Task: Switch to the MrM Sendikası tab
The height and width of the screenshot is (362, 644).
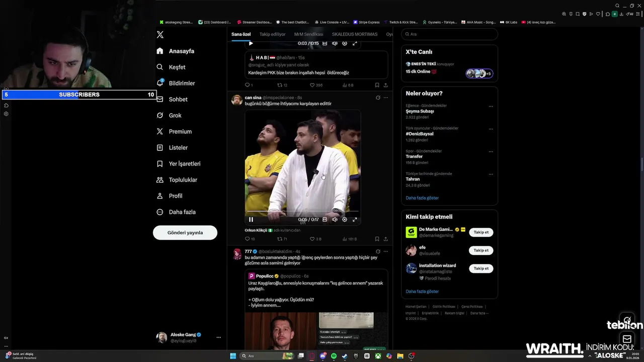Action: (308, 34)
